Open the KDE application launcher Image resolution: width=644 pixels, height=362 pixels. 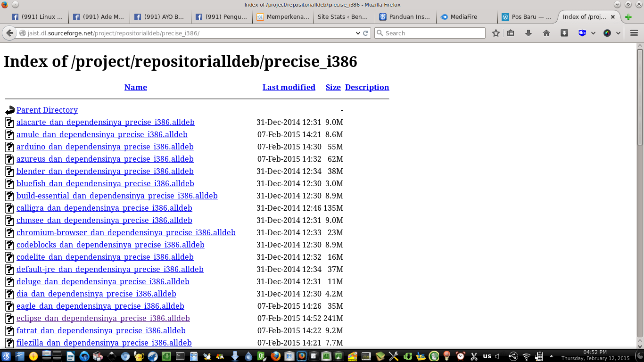point(6,356)
